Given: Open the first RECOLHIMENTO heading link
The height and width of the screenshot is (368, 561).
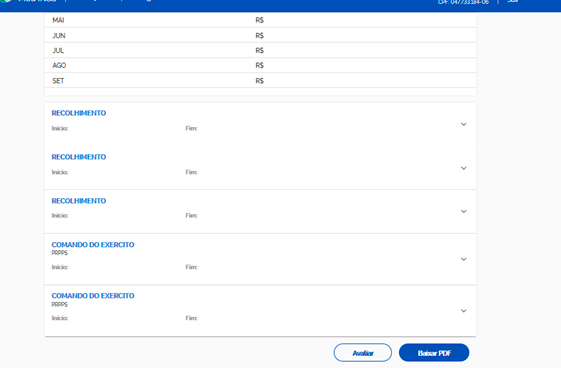Looking at the screenshot, I should tap(79, 113).
